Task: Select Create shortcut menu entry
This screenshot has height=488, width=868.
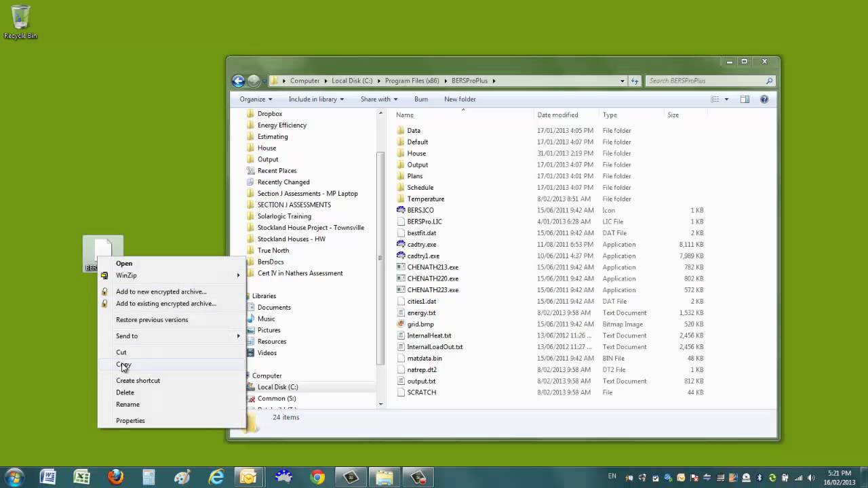Action: 138,381
